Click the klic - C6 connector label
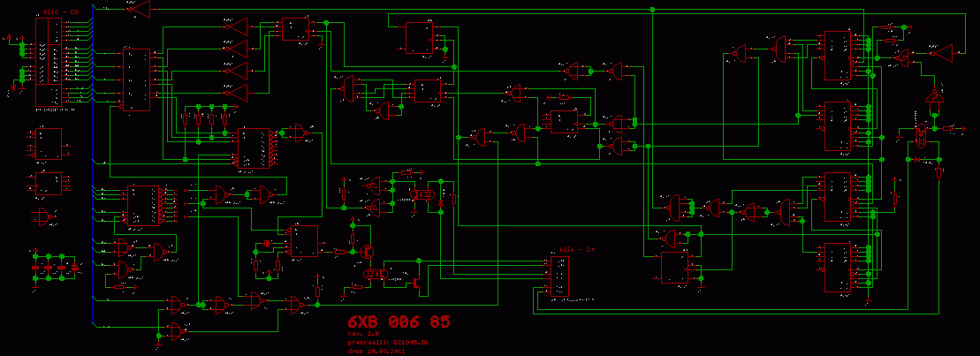This screenshot has width=980, height=356. point(61,12)
